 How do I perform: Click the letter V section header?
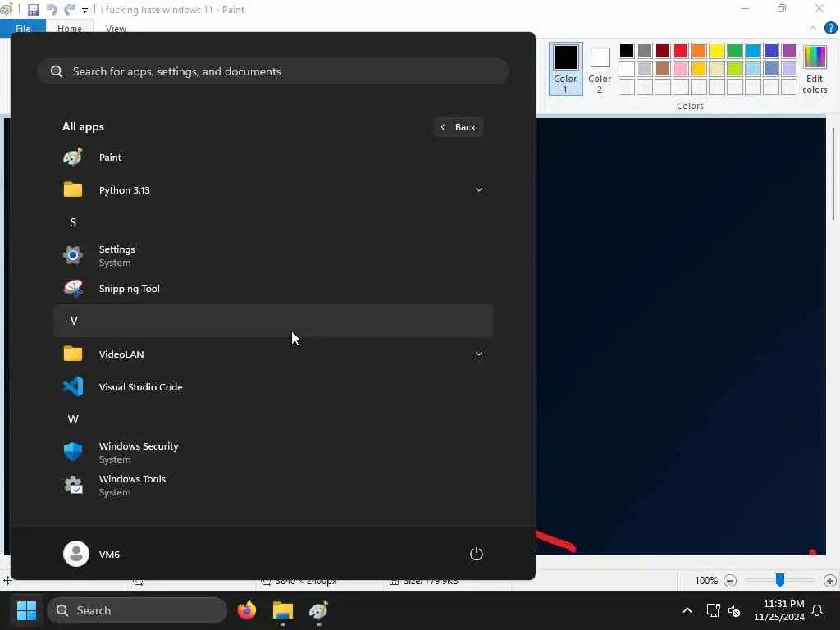pyautogui.click(x=273, y=321)
